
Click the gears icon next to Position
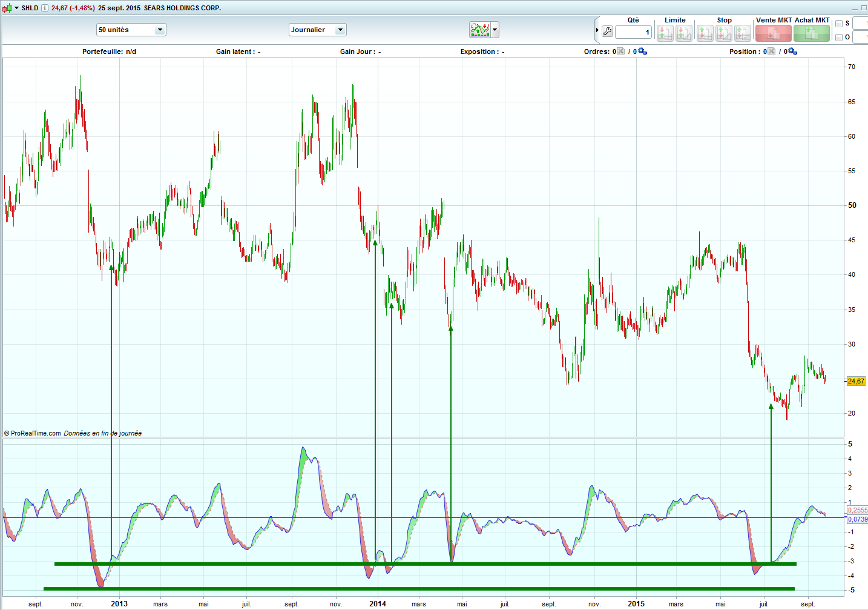coord(792,51)
